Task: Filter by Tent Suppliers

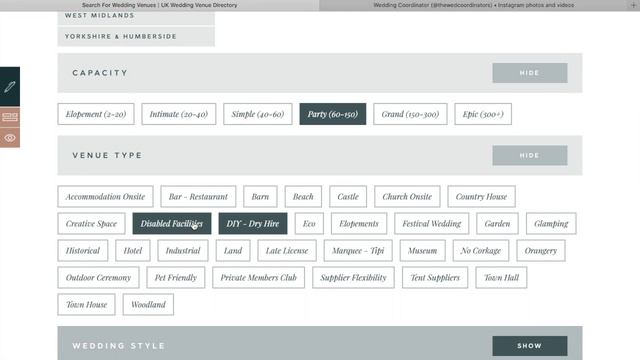Action: (x=435, y=278)
